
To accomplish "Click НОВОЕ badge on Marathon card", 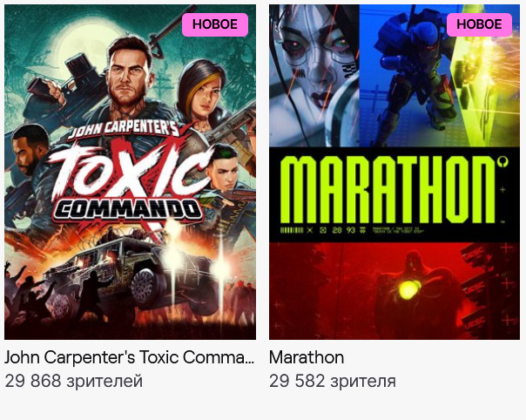I will 479,24.
